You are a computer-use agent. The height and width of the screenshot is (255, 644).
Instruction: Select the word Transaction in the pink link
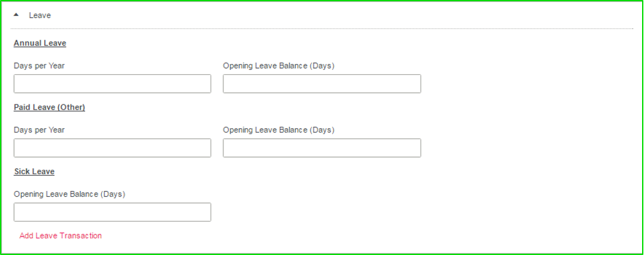tap(81, 236)
